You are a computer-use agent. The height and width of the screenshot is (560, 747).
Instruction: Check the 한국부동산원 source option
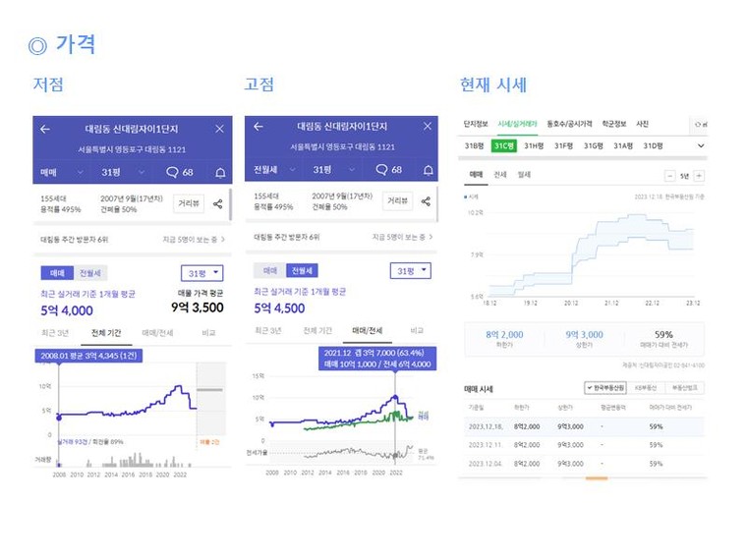click(x=605, y=388)
